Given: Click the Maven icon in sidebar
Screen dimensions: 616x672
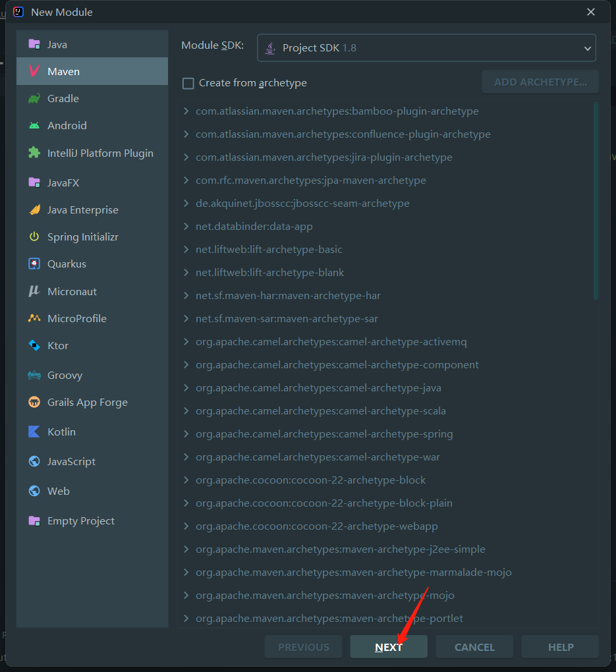Looking at the screenshot, I should pos(34,71).
